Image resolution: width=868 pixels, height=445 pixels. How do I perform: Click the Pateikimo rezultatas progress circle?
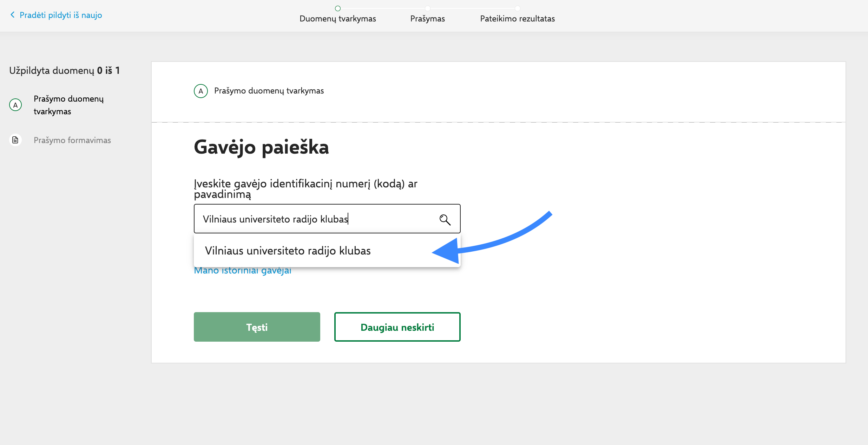click(x=517, y=8)
